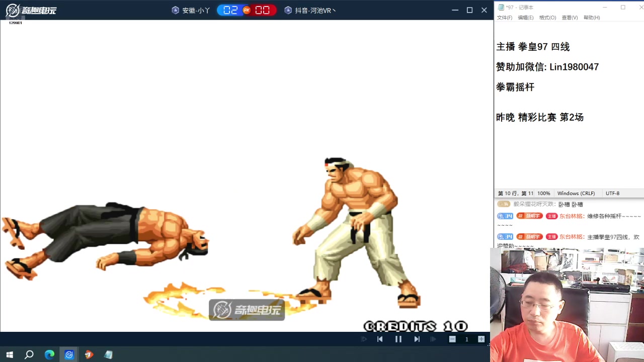
Task: Click the red 00 score display
Action: coord(263,10)
